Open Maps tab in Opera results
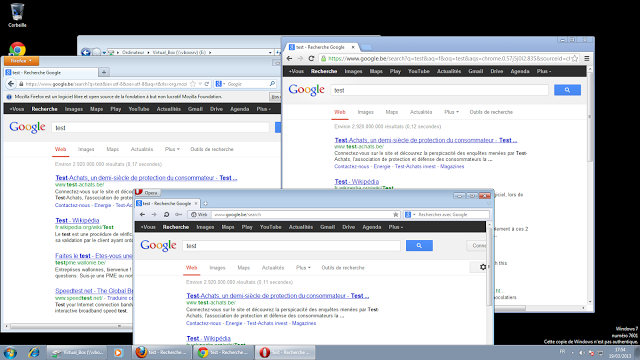 coord(243,268)
